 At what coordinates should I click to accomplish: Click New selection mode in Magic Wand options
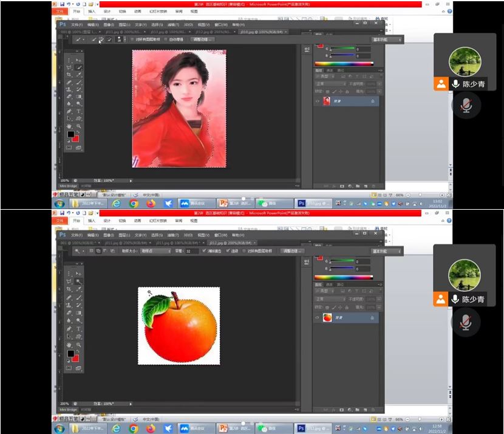(91, 250)
